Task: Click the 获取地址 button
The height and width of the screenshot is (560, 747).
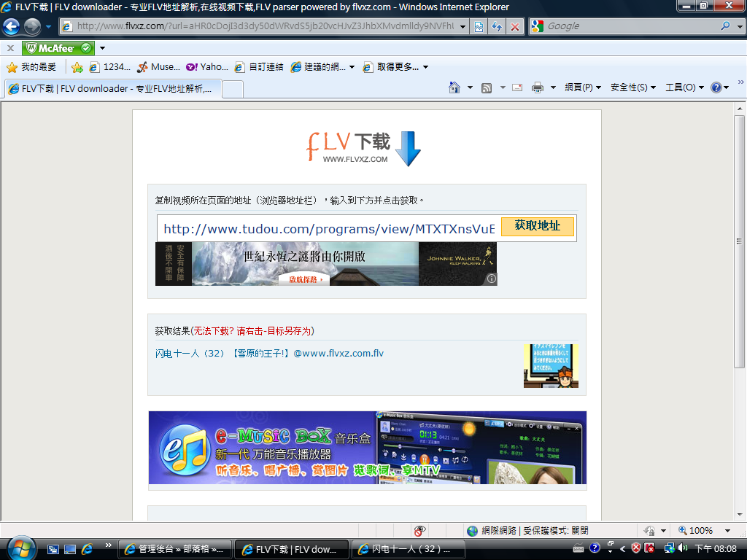Action: click(x=538, y=226)
